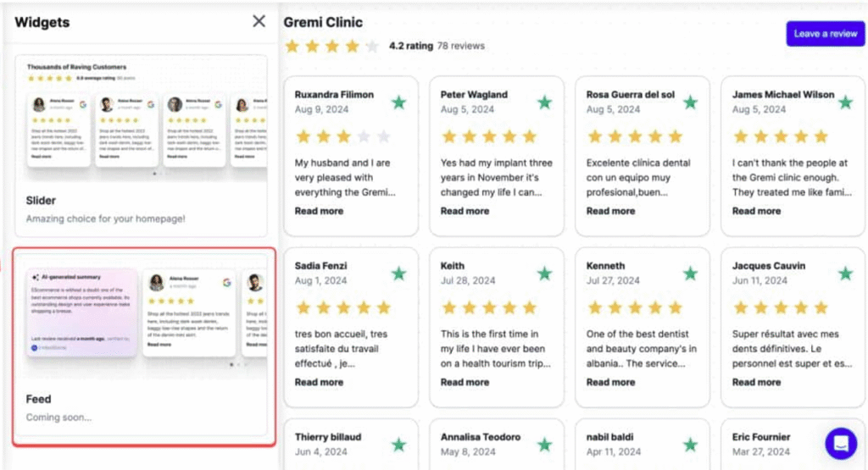The height and width of the screenshot is (470, 868).
Task: Read more of Ruxandra Filimon's review
Action: tap(319, 211)
